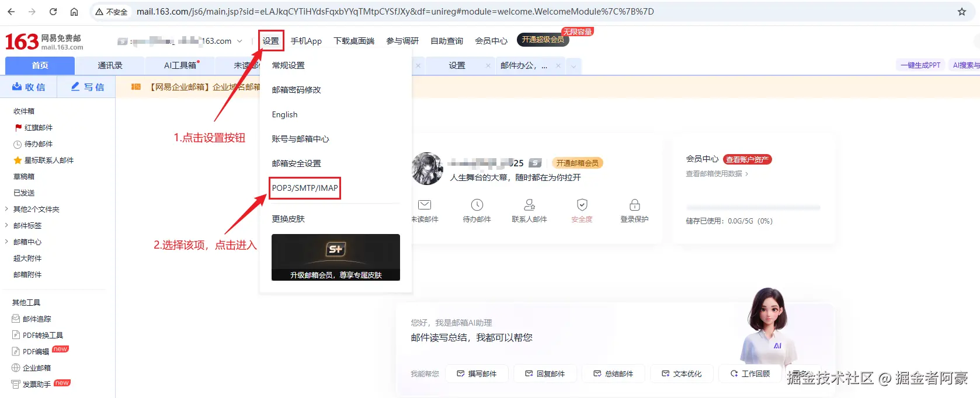Open 待办邮件 in the sidebar
The width and height of the screenshot is (980, 398).
point(33,144)
